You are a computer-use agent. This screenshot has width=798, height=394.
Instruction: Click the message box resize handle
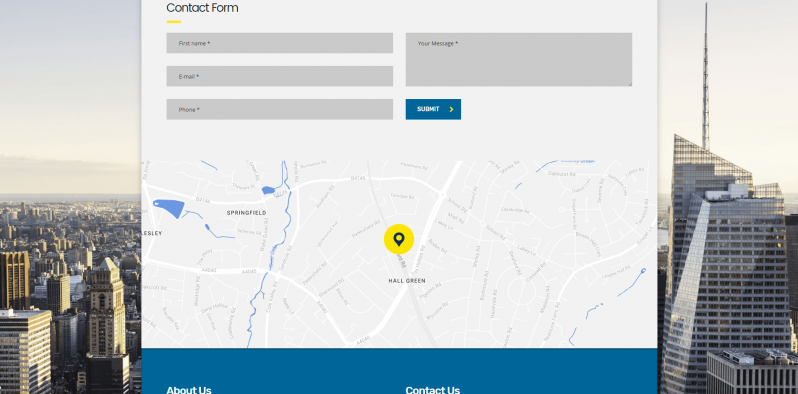pos(630,84)
